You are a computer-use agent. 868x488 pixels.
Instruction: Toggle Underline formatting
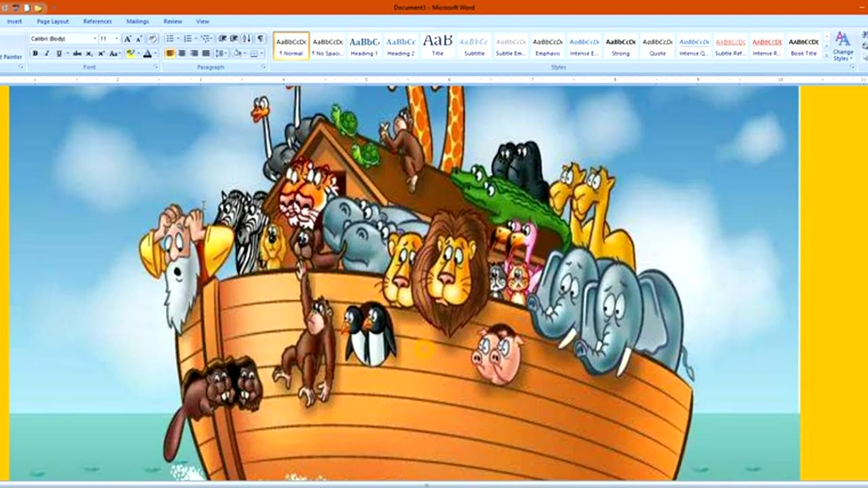pyautogui.click(x=59, y=54)
